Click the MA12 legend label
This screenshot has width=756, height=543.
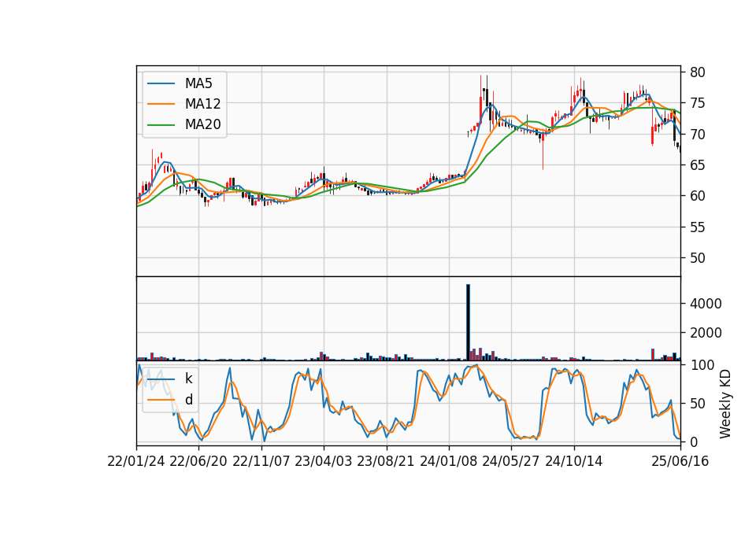point(202,104)
